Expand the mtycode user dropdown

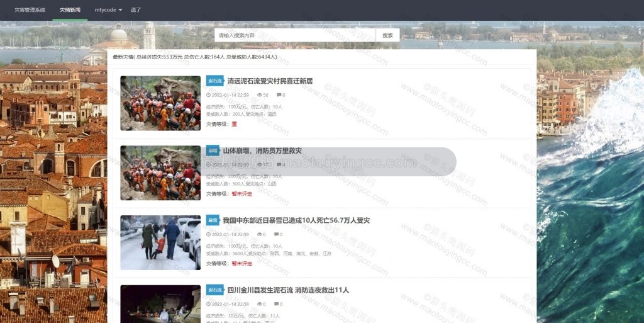(108, 10)
